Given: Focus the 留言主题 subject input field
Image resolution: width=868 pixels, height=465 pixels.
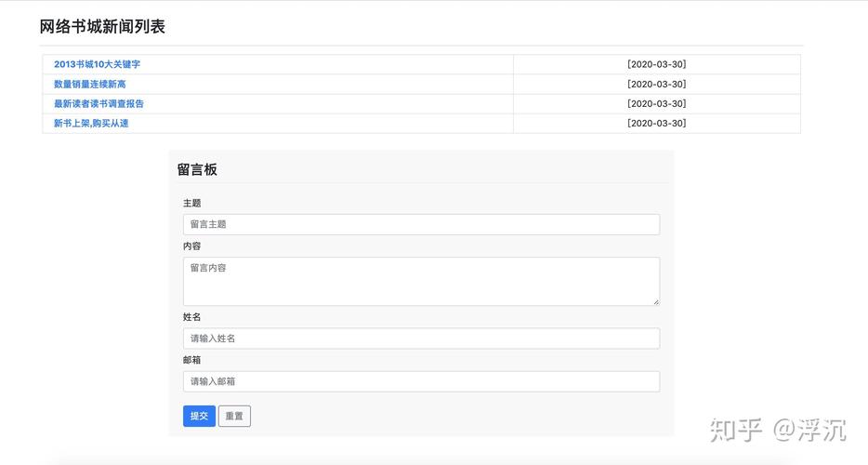Looking at the screenshot, I should click(421, 224).
